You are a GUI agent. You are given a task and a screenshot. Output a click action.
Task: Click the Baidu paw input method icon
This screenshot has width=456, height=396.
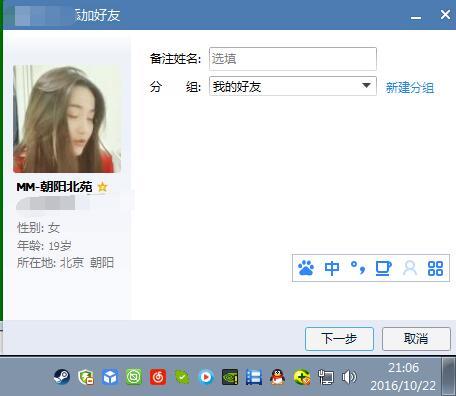click(306, 268)
